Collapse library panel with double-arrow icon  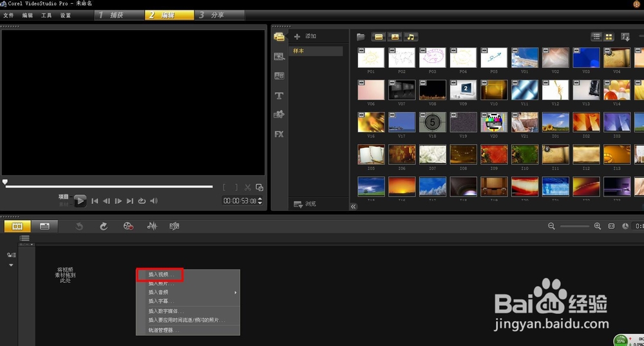pos(353,206)
